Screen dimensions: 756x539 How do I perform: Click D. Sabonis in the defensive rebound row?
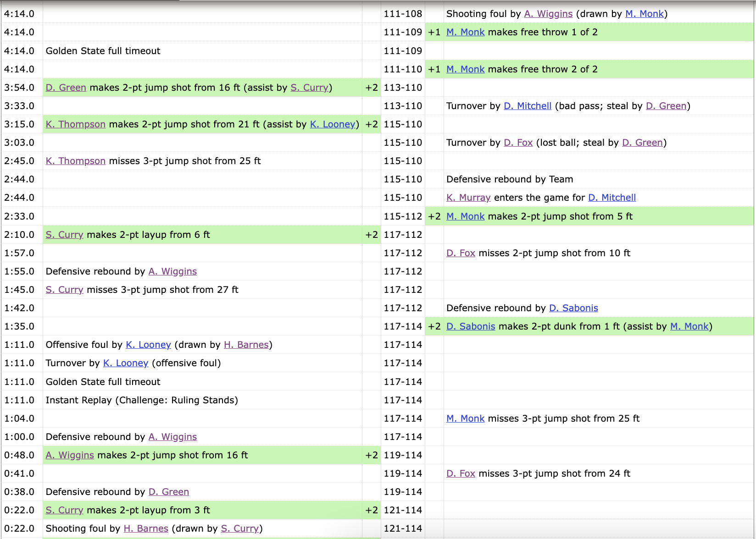573,308
